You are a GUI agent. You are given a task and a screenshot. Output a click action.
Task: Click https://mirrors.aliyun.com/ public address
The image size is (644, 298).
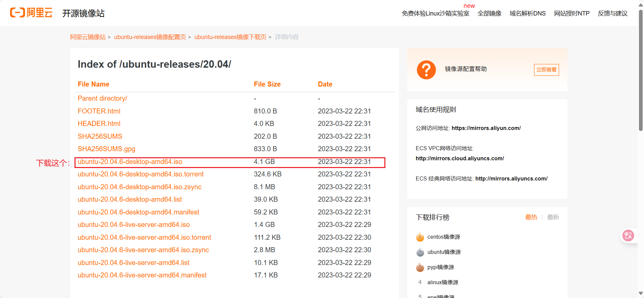point(486,128)
